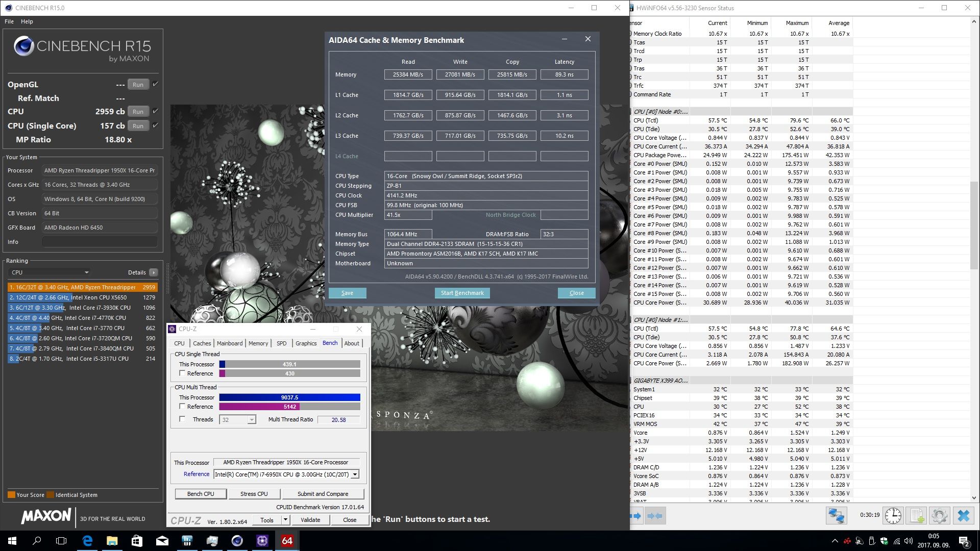Switch to the CPU-Z About tab
This screenshot has height=551, width=980.
(x=352, y=343)
